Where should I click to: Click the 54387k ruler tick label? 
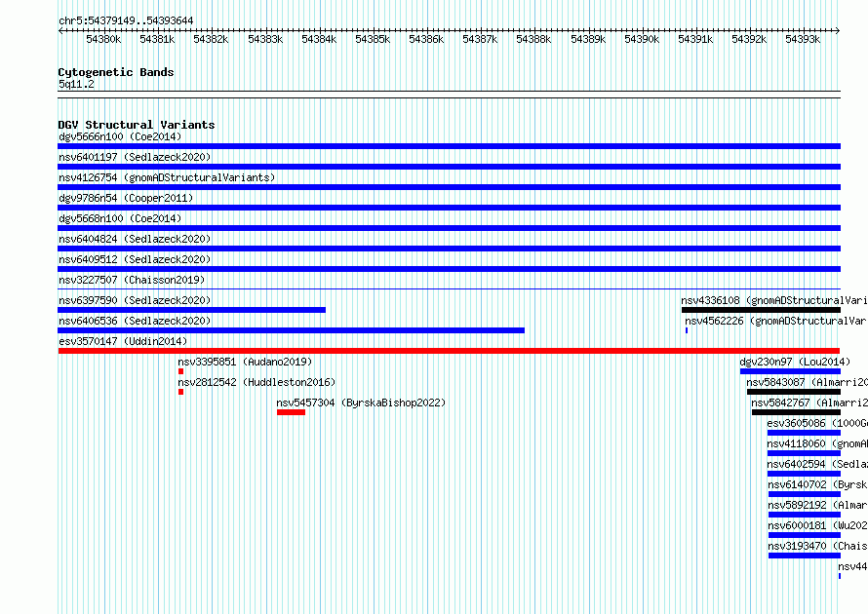coord(480,39)
